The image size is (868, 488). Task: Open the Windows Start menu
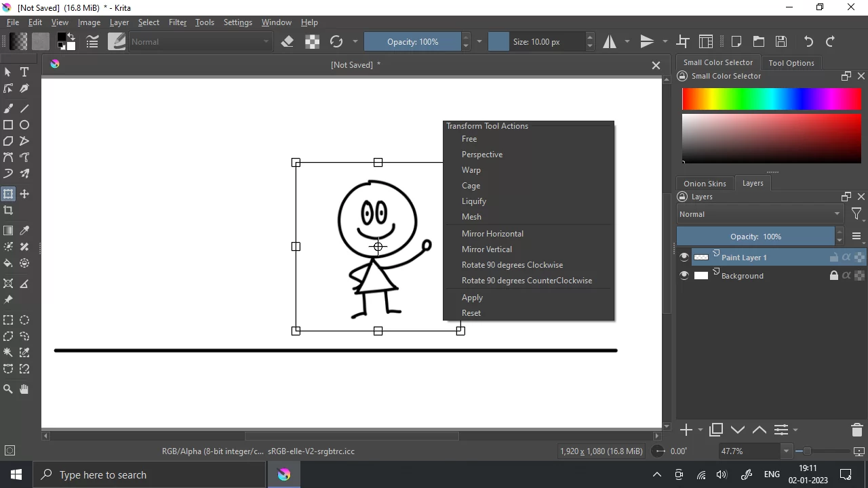point(16,474)
